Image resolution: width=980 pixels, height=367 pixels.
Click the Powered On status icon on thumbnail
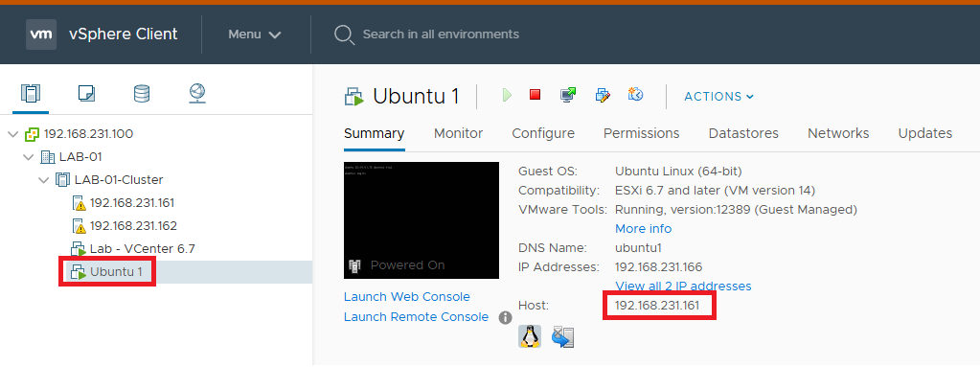[354, 266]
